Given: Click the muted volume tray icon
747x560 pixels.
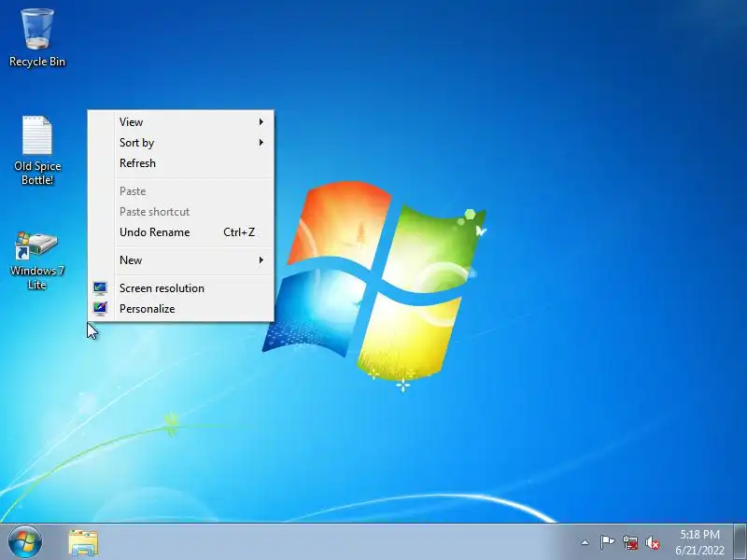Looking at the screenshot, I should pos(653,542).
